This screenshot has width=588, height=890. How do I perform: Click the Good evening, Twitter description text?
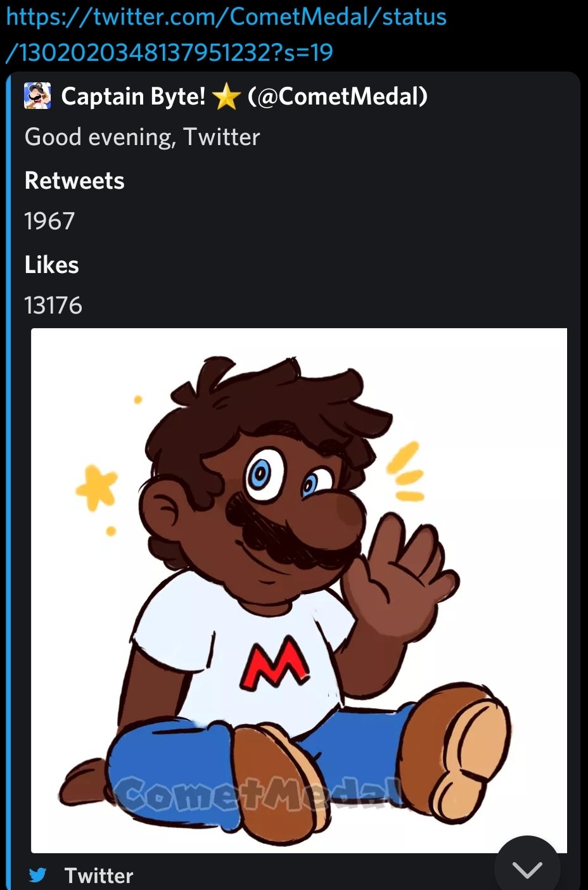pyautogui.click(x=142, y=137)
